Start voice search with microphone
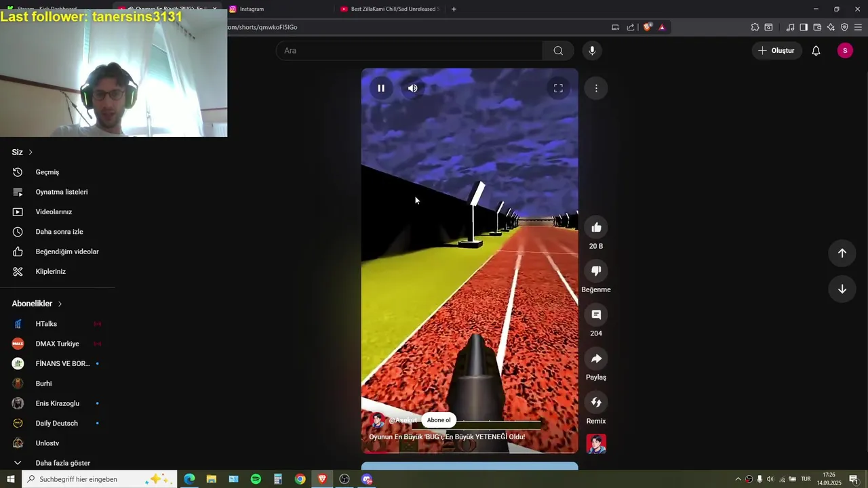Viewport: 868px width, 488px height. coord(592,51)
